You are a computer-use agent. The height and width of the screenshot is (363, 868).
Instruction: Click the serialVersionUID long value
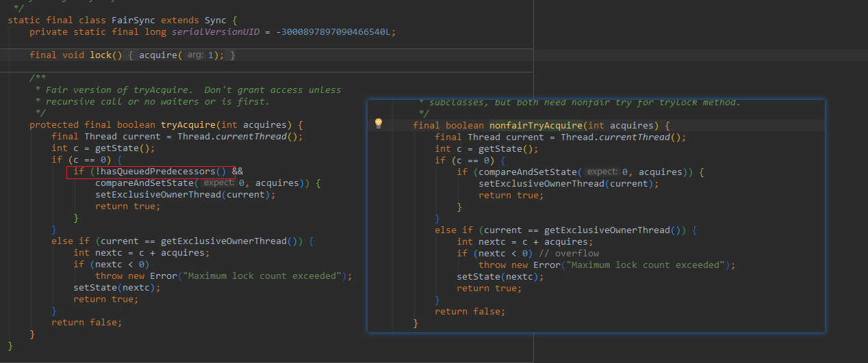[x=335, y=32]
